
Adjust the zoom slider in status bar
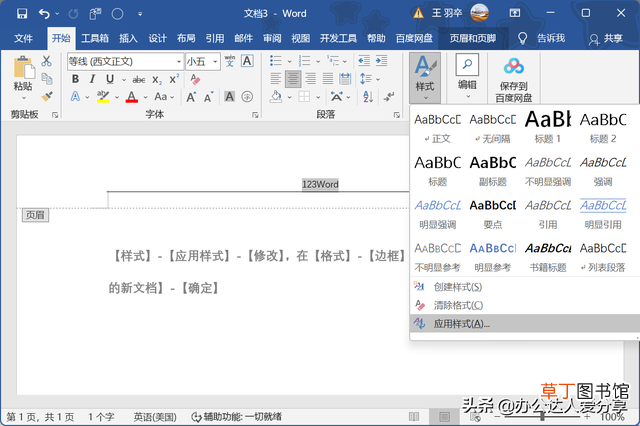point(542,417)
